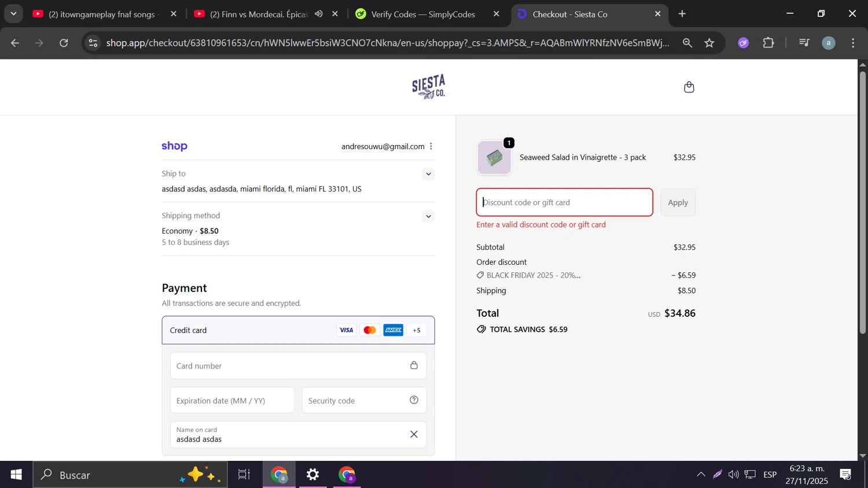Focus the Security code field
This screenshot has width=868, height=488.
coord(364,400)
